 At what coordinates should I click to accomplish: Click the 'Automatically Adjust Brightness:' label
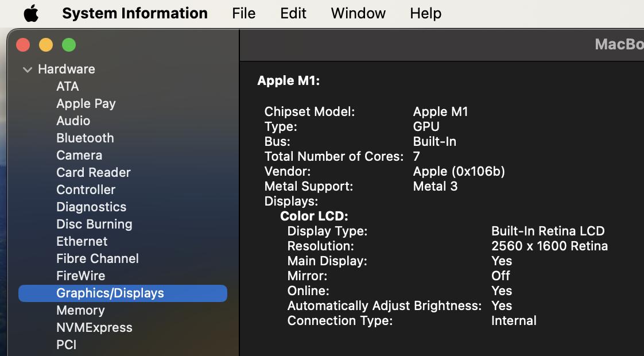[385, 306]
